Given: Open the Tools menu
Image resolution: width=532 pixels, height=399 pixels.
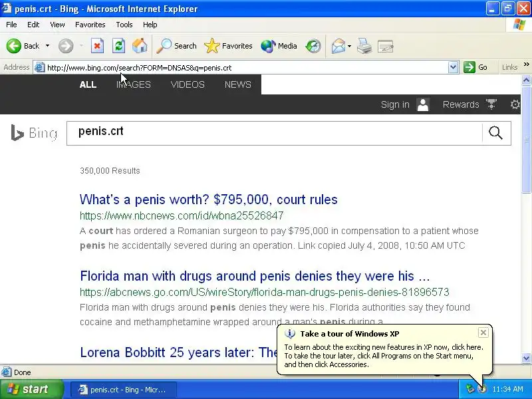Looking at the screenshot, I should click(x=124, y=25).
